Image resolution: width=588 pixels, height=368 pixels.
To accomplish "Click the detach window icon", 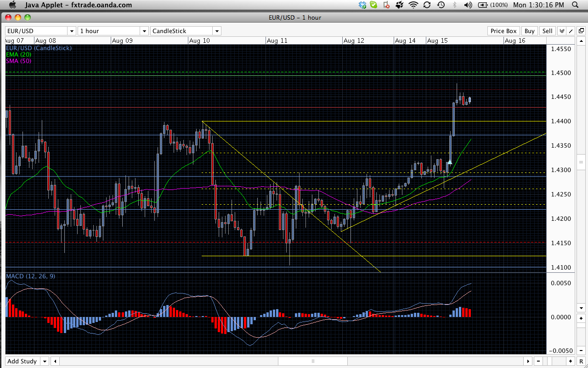I will point(581,31).
